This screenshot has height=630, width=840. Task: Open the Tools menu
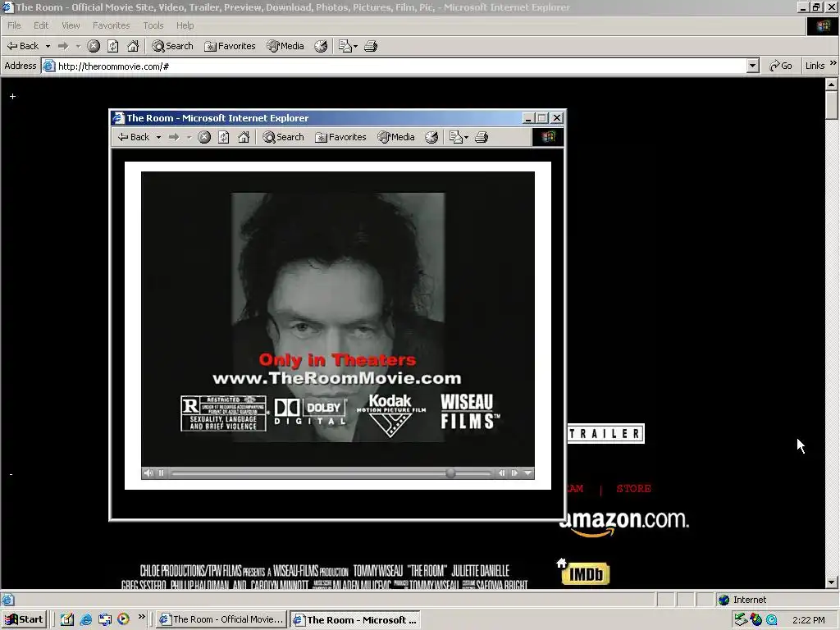click(x=153, y=25)
